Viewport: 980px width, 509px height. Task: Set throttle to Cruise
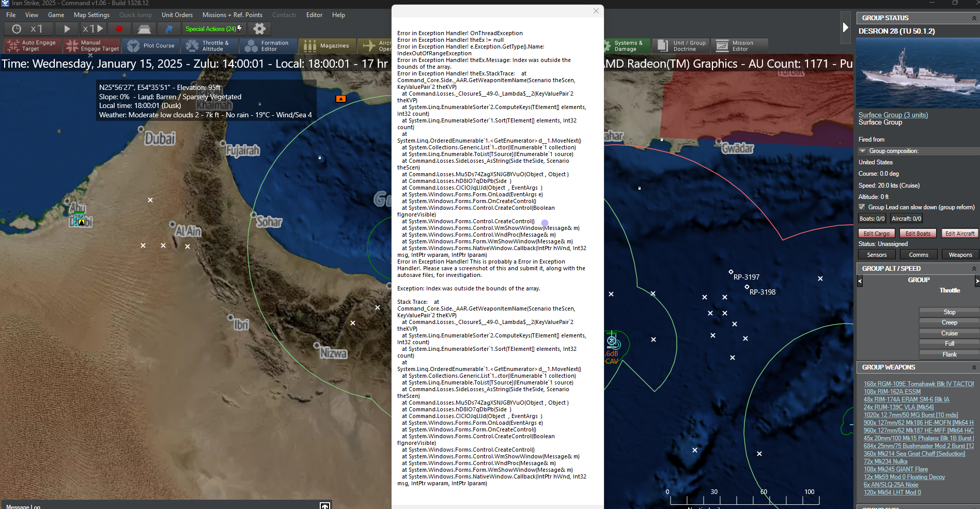click(x=950, y=333)
